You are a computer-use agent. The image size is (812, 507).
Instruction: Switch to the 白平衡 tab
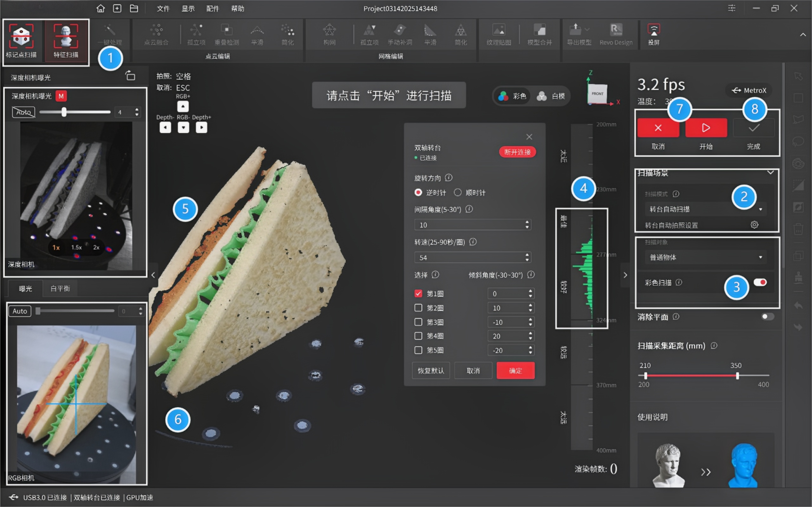click(60, 288)
